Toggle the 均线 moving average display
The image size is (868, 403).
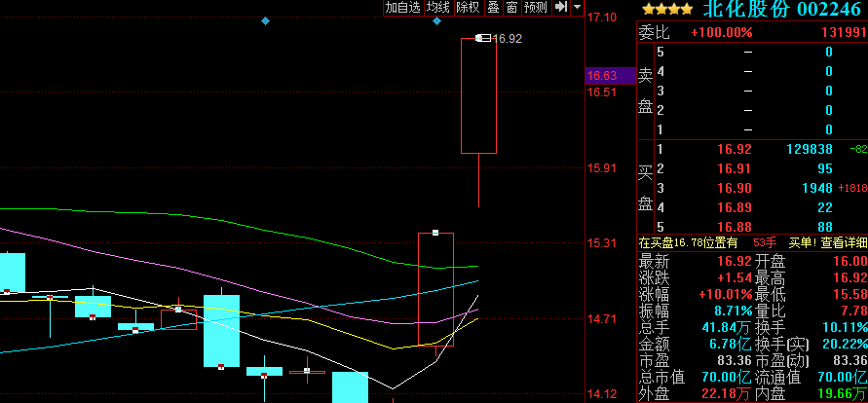(x=438, y=7)
